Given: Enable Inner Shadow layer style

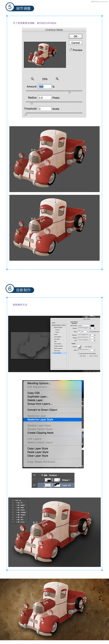Looking at the screenshot, I should tap(53, 337).
